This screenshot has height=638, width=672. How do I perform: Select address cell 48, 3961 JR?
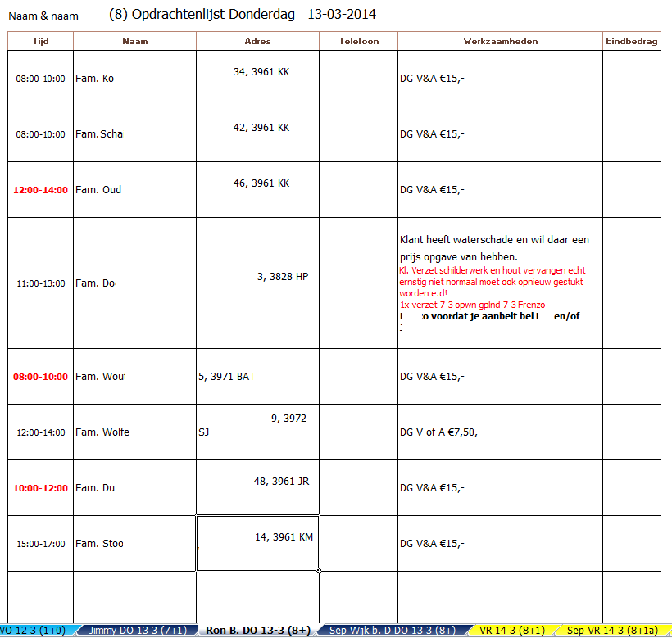pos(257,487)
